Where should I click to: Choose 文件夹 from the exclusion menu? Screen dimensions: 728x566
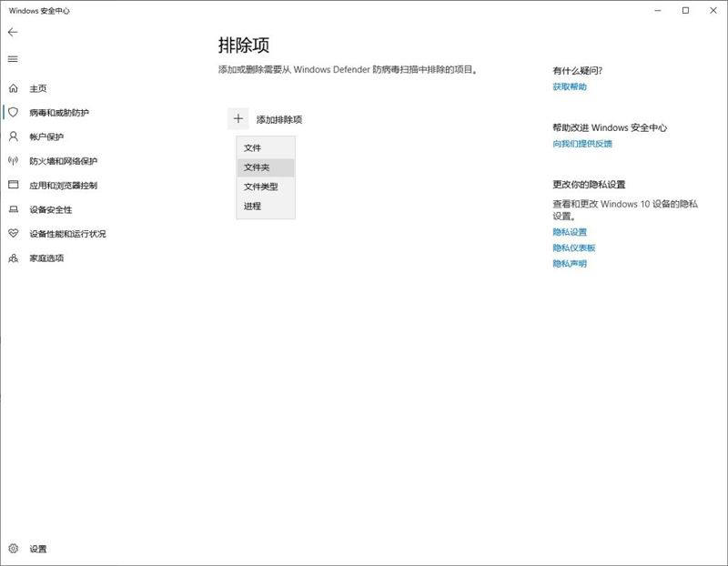click(257, 167)
